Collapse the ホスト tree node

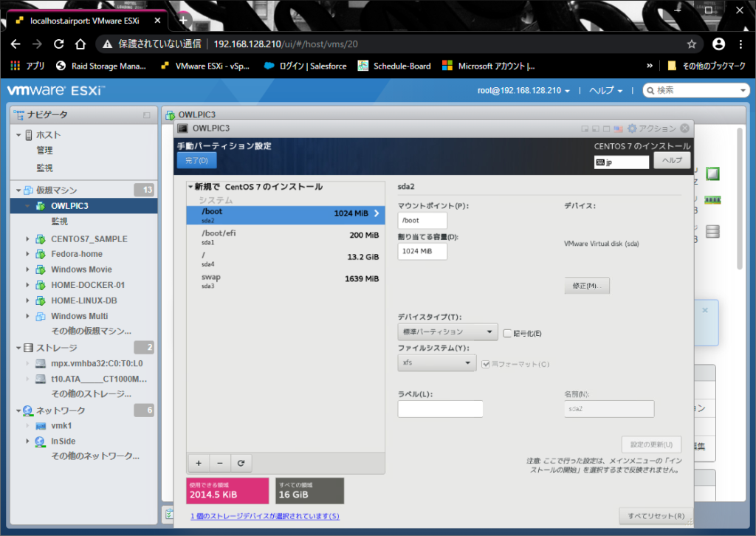point(18,135)
